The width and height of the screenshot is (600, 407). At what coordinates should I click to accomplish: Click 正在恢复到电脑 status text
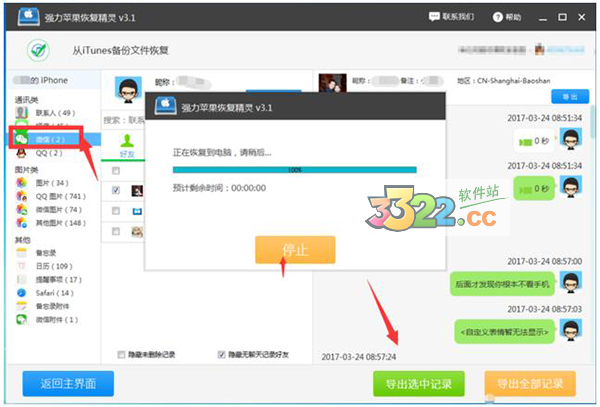point(222,153)
